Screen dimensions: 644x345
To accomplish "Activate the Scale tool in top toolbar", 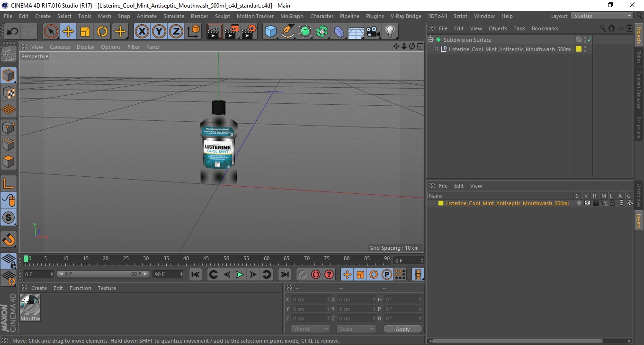I will point(85,32).
